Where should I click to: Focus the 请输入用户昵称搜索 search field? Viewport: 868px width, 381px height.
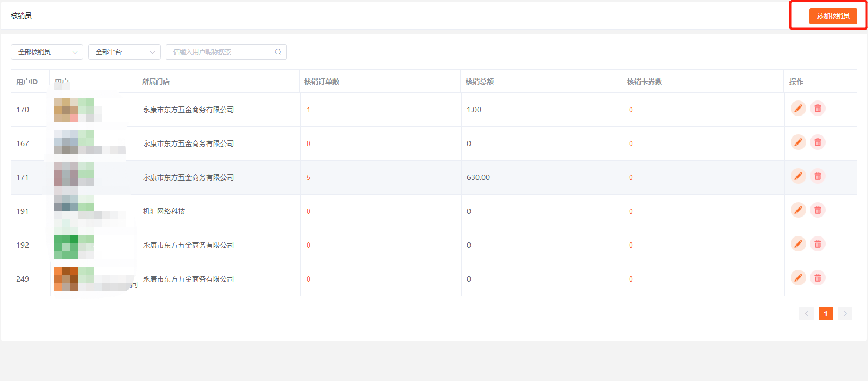pos(226,52)
